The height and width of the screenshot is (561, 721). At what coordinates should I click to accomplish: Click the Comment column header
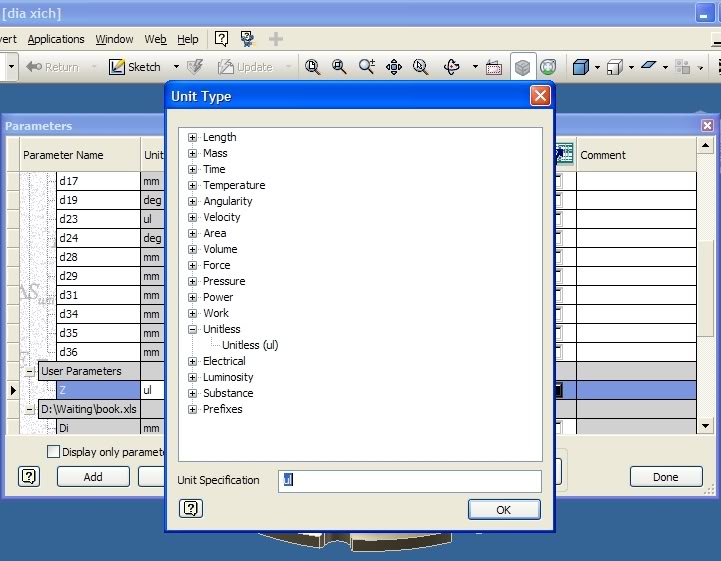[x=636, y=155]
